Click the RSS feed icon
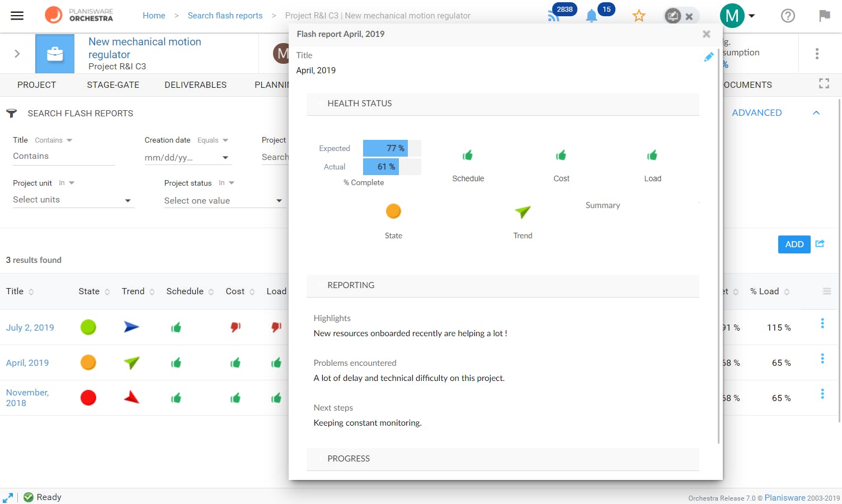Image resolution: width=842 pixels, height=504 pixels. click(x=553, y=16)
